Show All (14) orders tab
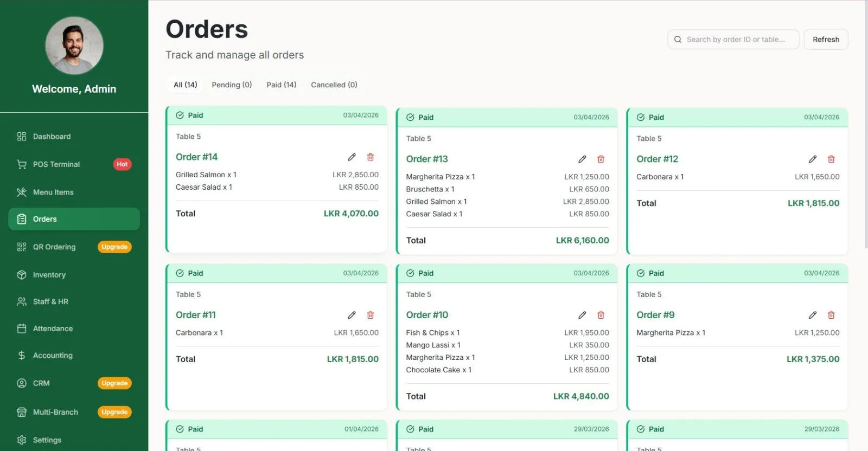 point(186,85)
